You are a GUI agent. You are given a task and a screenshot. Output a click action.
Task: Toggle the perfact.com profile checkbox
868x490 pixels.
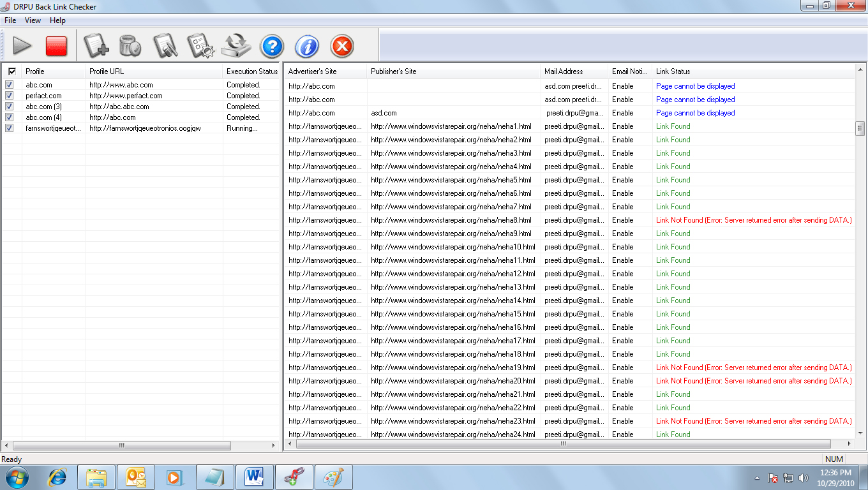[10, 96]
